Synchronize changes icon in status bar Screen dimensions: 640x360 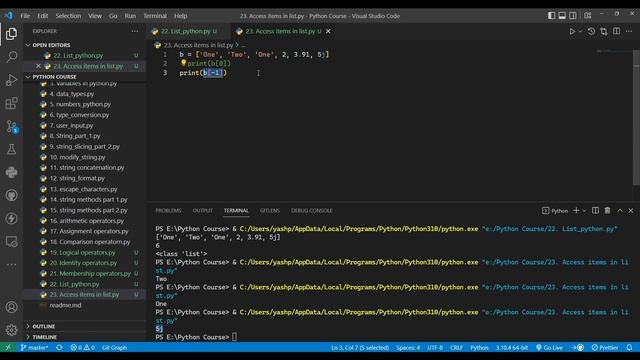(x=59, y=347)
